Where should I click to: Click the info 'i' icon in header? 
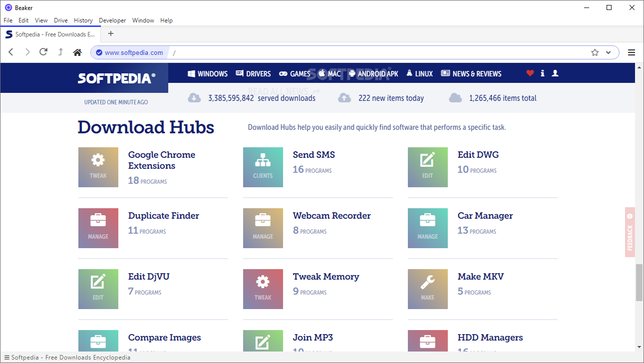click(543, 73)
